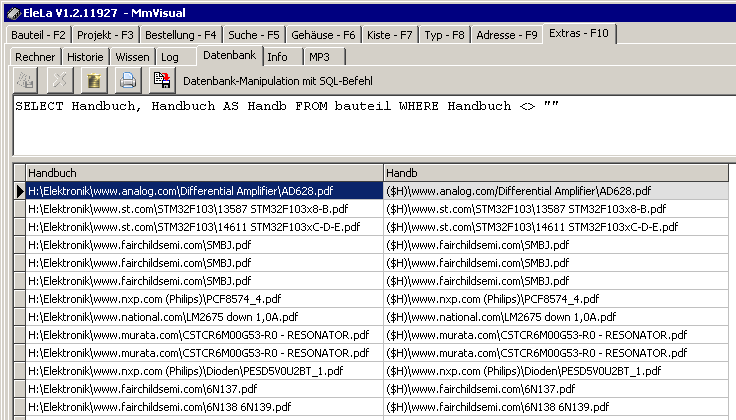Open the Gehäuse - F6 tab
The width and height of the screenshot is (736, 420).
click(323, 35)
